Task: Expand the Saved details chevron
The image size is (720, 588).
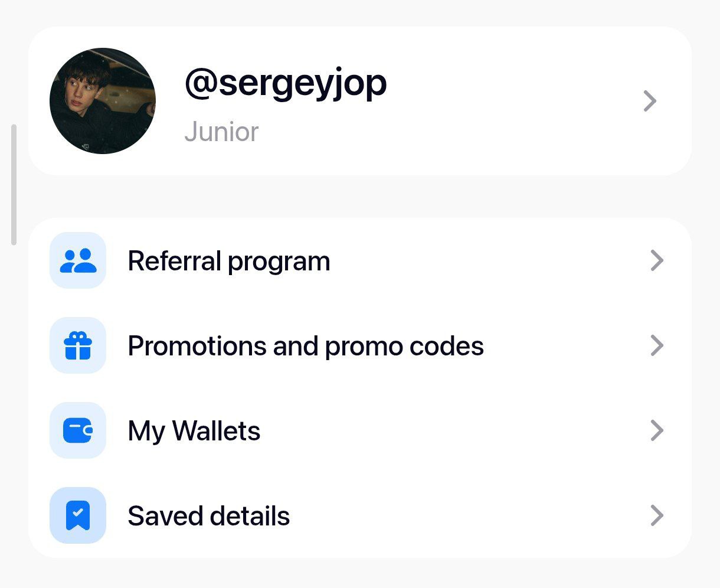Action: [657, 515]
